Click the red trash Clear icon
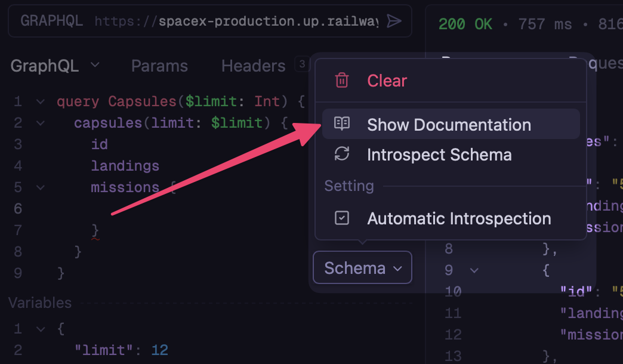Image resolution: width=623 pixels, height=364 pixels. (342, 81)
